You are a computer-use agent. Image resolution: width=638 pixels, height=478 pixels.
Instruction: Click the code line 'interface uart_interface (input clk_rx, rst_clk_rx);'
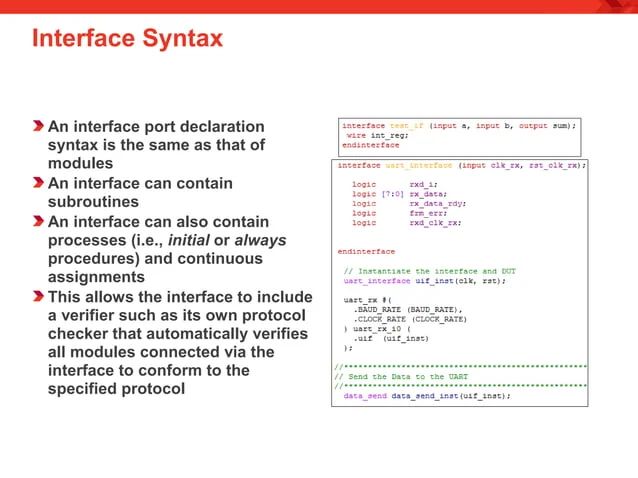[461, 165]
